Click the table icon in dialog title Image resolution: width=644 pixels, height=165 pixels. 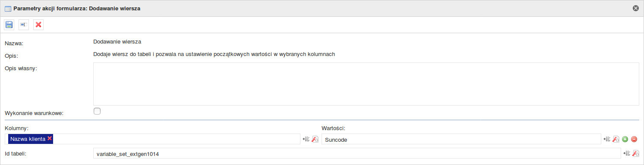[8, 8]
